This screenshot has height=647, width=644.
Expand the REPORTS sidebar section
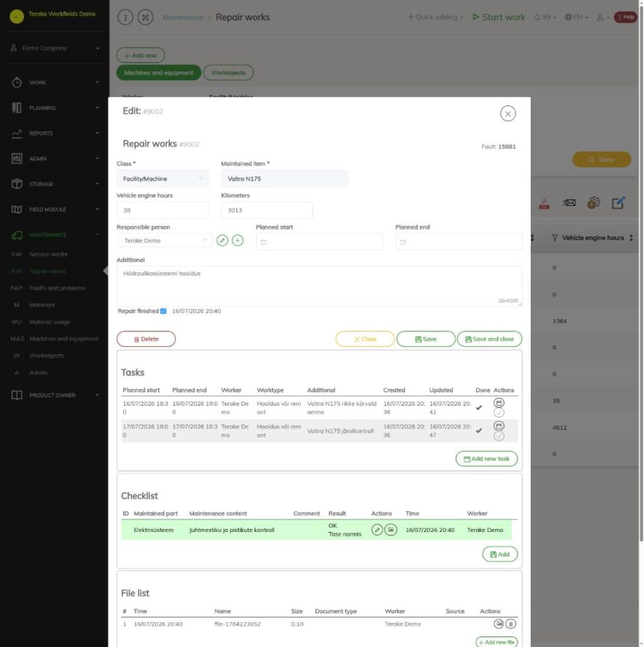(x=54, y=133)
